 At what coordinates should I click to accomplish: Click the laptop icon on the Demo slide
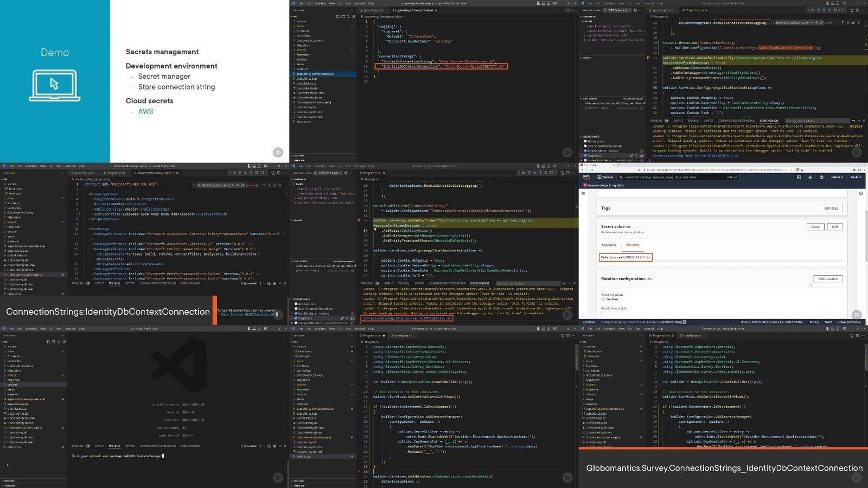[54, 85]
